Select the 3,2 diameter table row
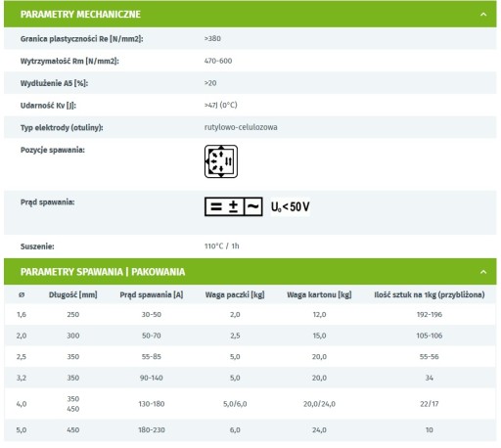The image size is (501, 448). [x=250, y=378]
